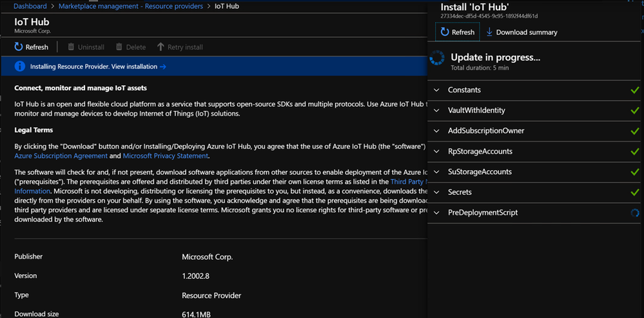Open the Azure Subscription Agreement link

pyautogui.click(x=61, y=155)
